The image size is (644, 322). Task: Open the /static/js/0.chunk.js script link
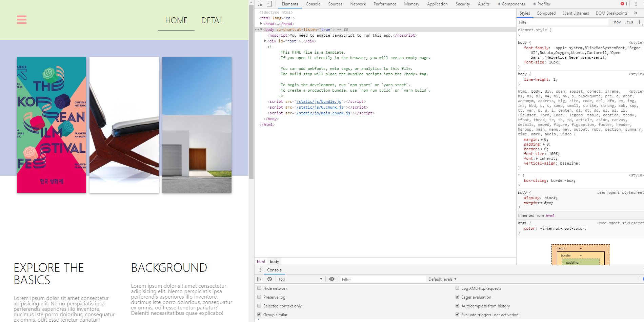tap(320, 107)
